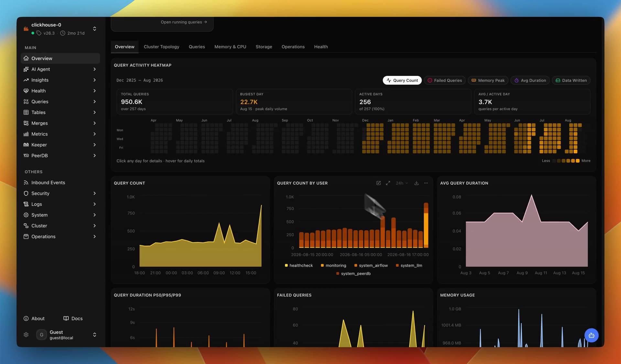
Task: Click the System gear icon in sidebar
Action: pos(26,215)
